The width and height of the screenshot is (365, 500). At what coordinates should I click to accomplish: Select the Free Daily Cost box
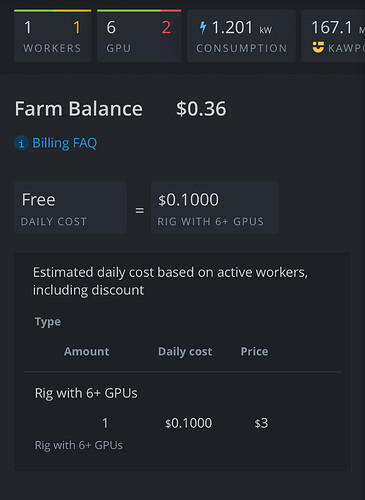pyautogui.click(x=70, y=207)
